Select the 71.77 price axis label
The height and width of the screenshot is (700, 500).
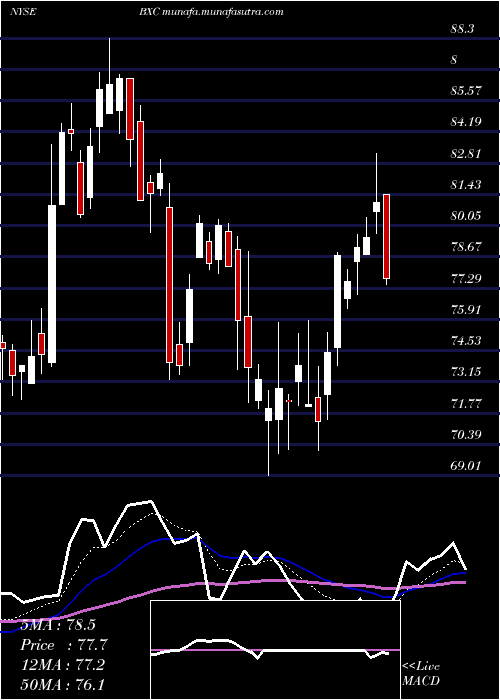tap(466, 404)
